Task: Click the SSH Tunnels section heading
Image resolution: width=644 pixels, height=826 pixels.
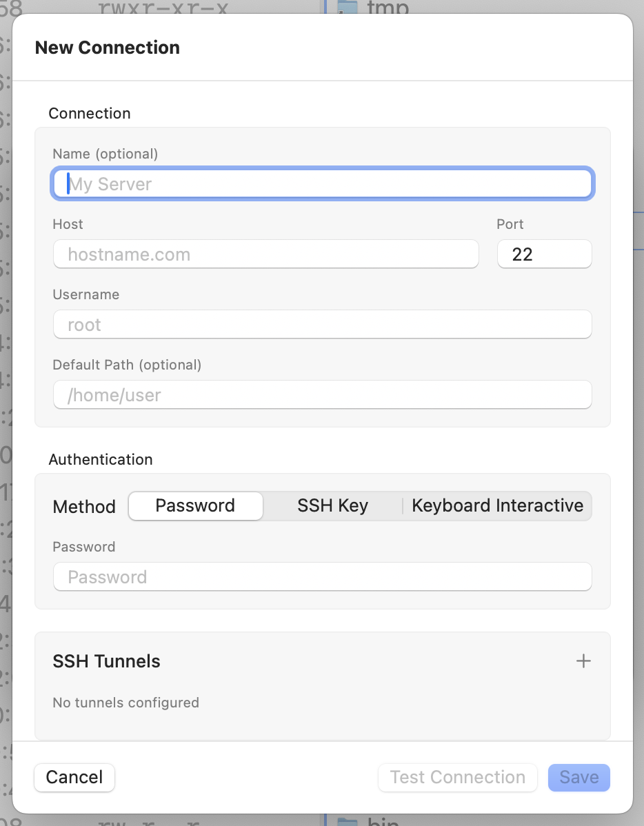Action: (106, 661)
